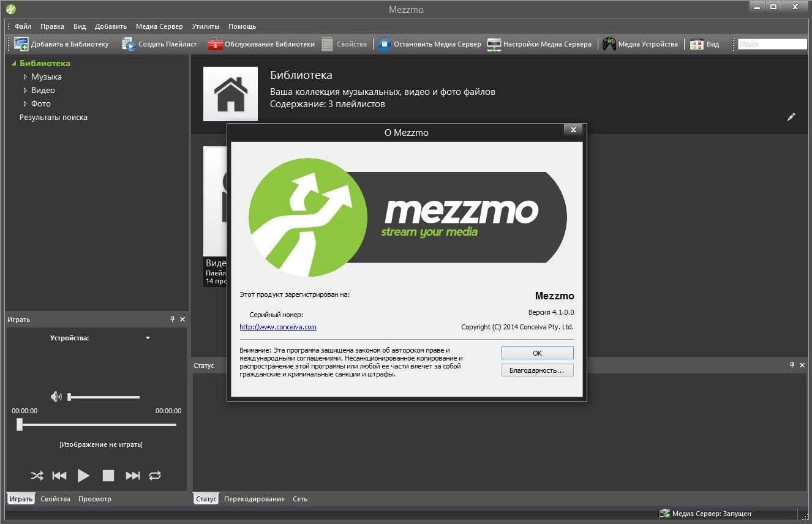This screenshot has height=524, width=812.
Task: Close the Статус panel
Action: point(802,365)
